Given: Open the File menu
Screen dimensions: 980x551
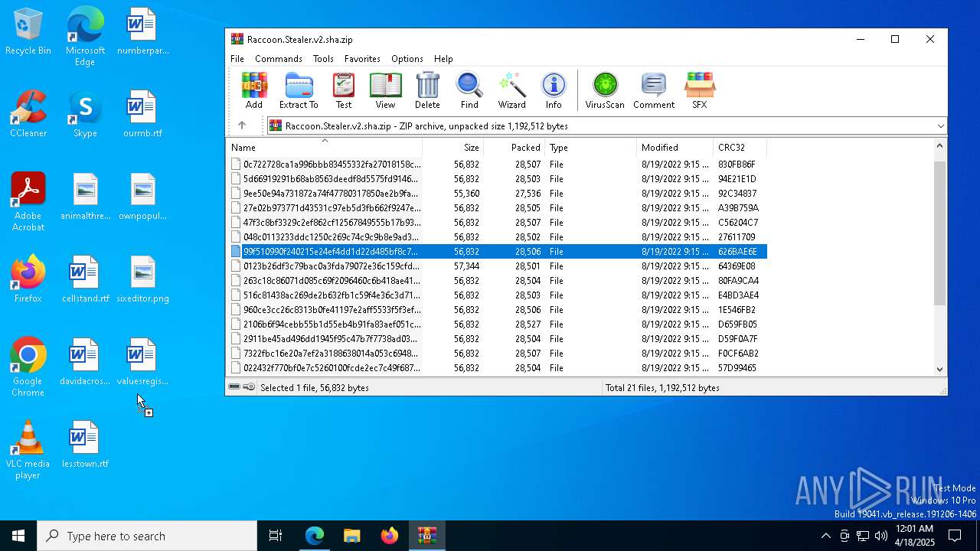Looking at the screenshot, I should pyautogui.click(x=237, y=58).
